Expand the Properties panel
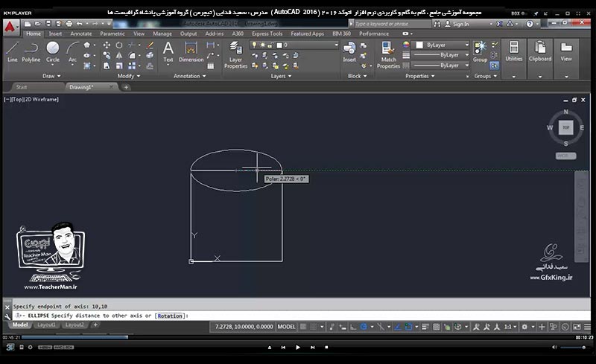 point(419,76)
